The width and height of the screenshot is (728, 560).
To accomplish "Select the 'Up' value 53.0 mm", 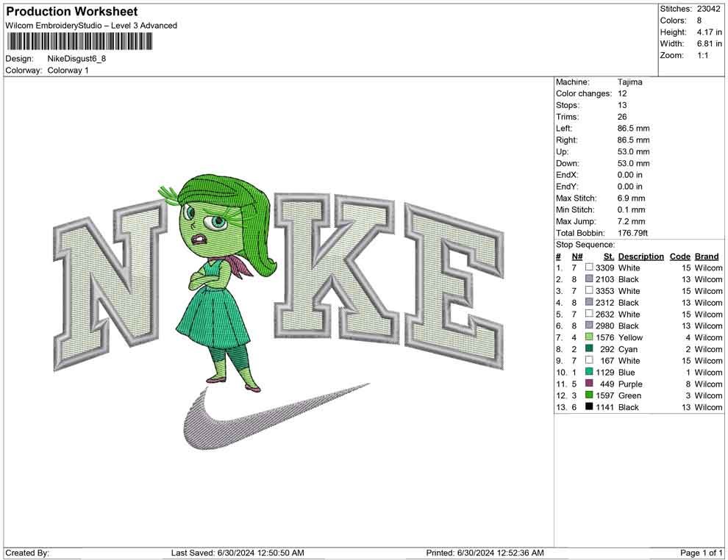I will 633,151.
